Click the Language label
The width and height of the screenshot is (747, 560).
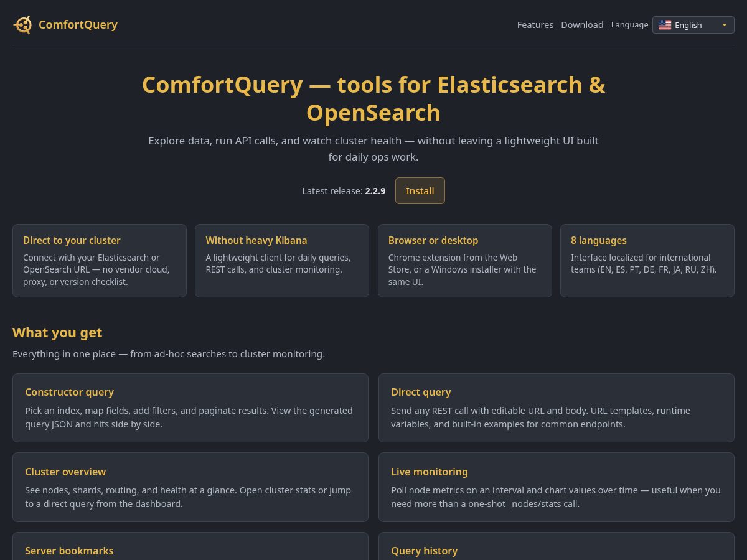[629, 25]
